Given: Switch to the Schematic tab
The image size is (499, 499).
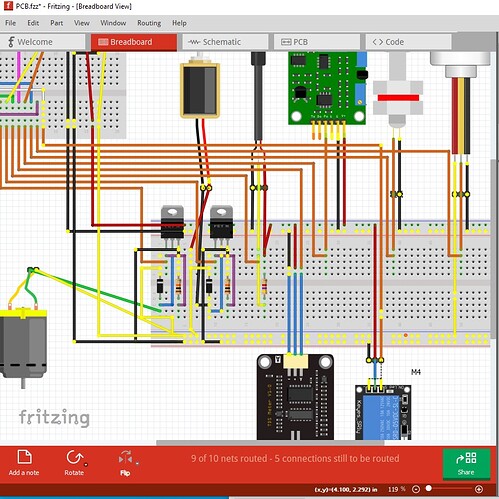Looking at the screenshot, I should (x=225, y=42).
